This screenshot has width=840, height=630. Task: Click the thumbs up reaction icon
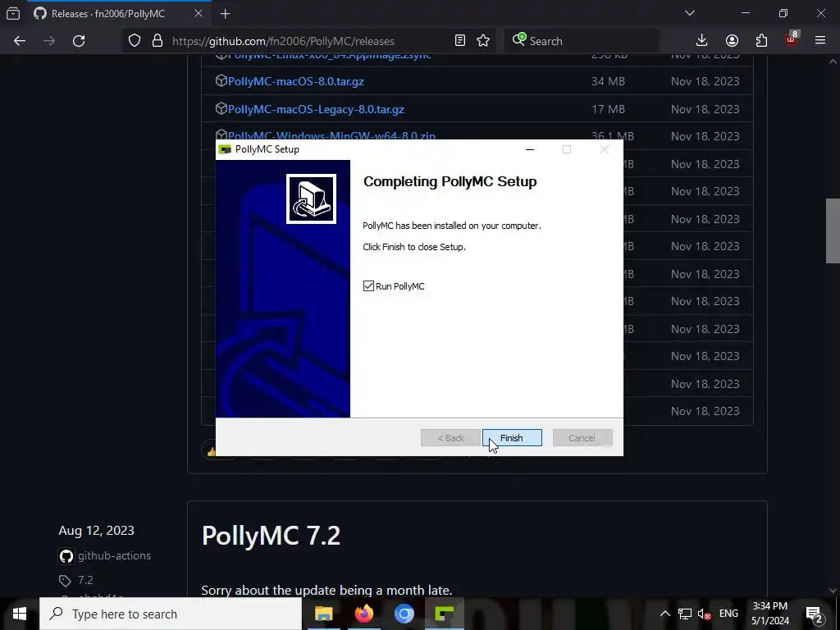tap(211, 452)
